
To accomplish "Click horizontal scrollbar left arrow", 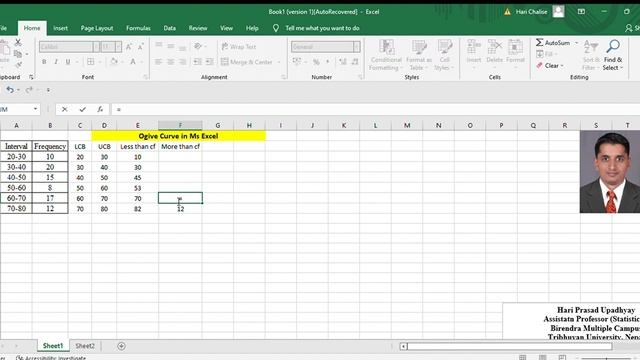I will 403,347.
